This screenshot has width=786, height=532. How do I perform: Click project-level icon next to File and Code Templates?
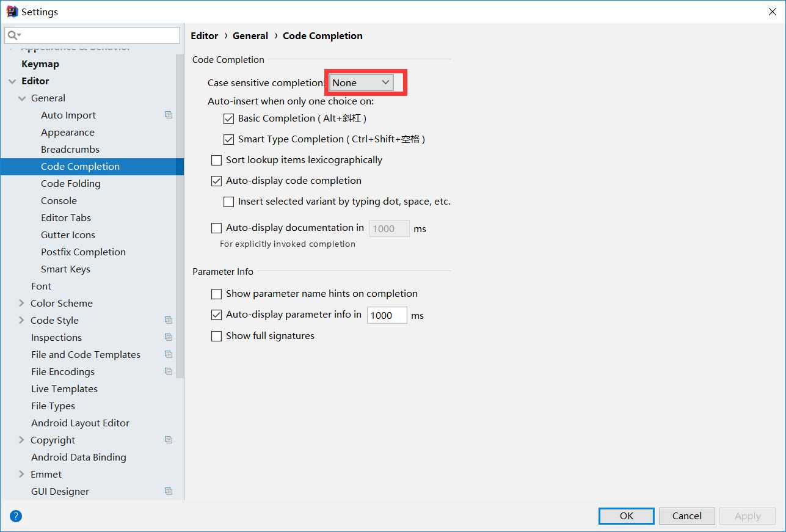169,354
